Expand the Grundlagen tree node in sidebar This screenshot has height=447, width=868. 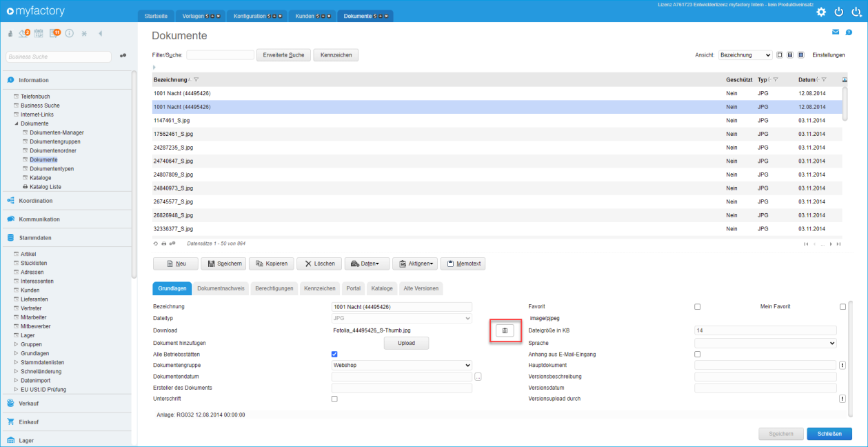point(16,353)
